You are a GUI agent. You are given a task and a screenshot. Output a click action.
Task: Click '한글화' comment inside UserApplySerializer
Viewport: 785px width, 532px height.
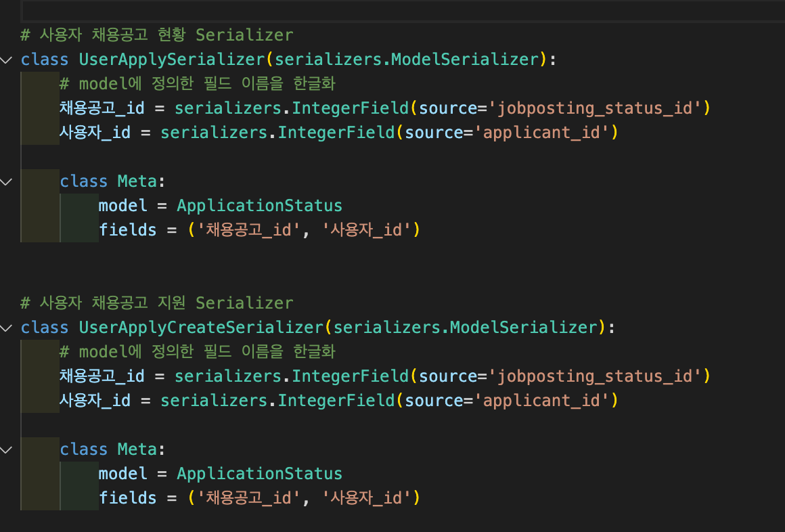coord(314,83)
